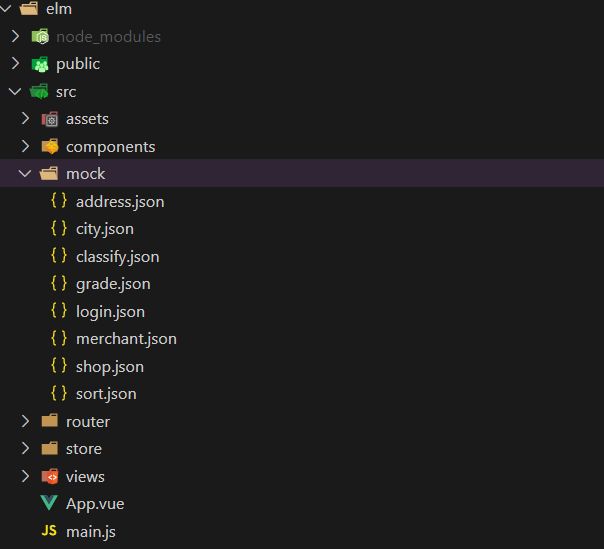Expand the components folder chevron
Image resolution: width=604 pixels, height=549 pixels.
25,146
